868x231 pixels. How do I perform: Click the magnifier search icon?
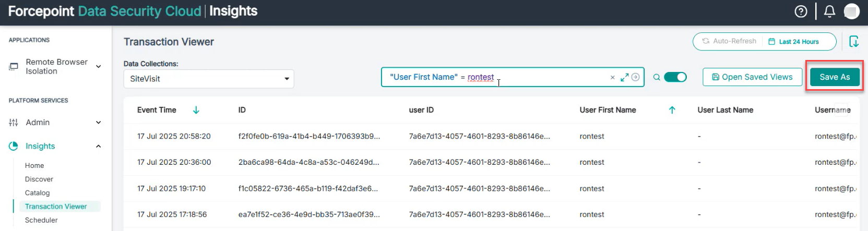[657, 77]
